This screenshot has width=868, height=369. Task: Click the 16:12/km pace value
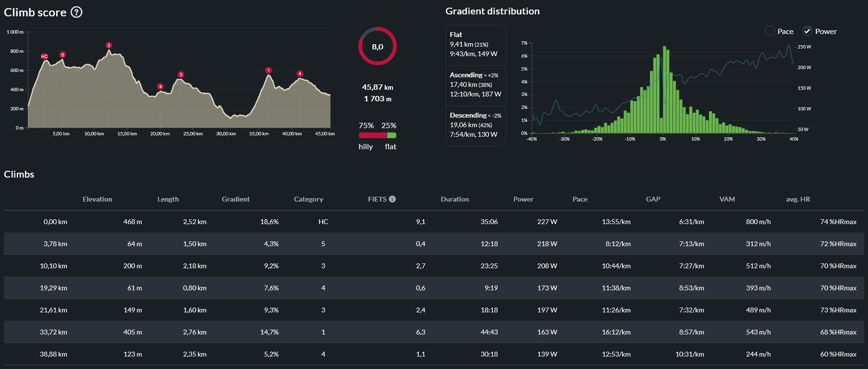coord(616,332)
